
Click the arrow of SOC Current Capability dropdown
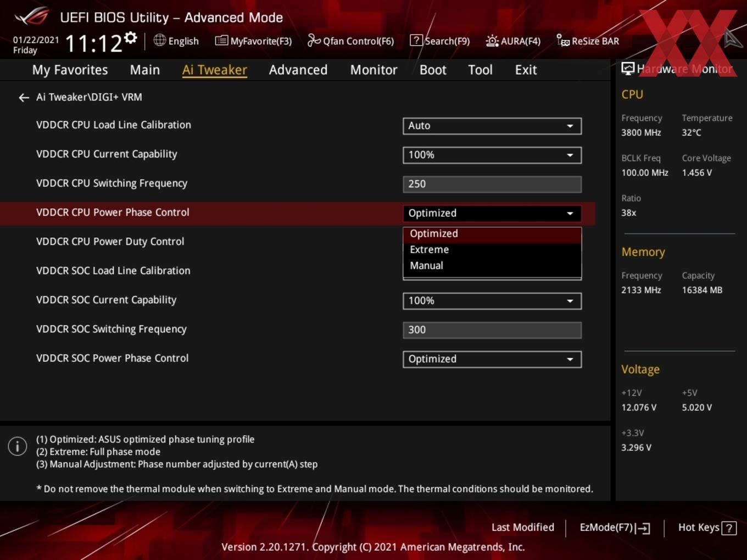coord(570,301)
